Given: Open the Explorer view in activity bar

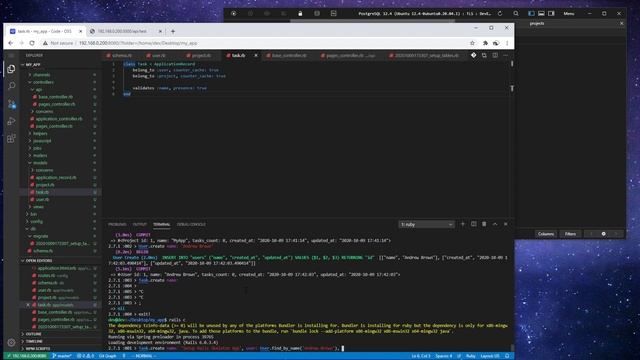Looking at the screenshot, I should tap(11, 69).
